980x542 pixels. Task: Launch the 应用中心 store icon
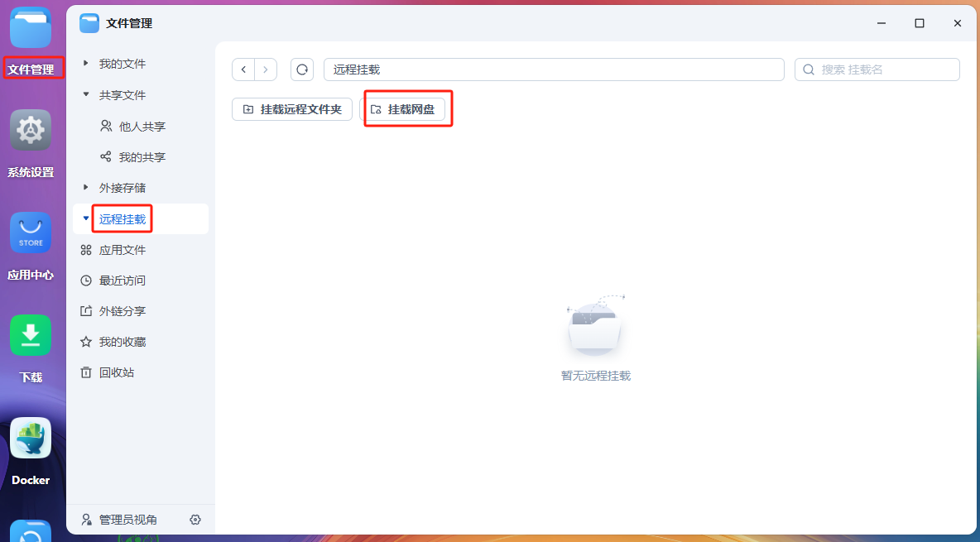[31, 233]
